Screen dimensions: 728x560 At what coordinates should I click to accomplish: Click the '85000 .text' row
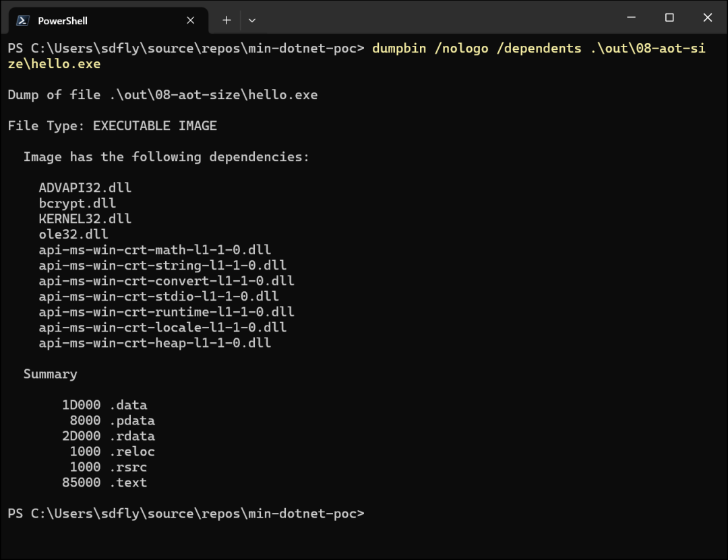[x=104, y=483]
